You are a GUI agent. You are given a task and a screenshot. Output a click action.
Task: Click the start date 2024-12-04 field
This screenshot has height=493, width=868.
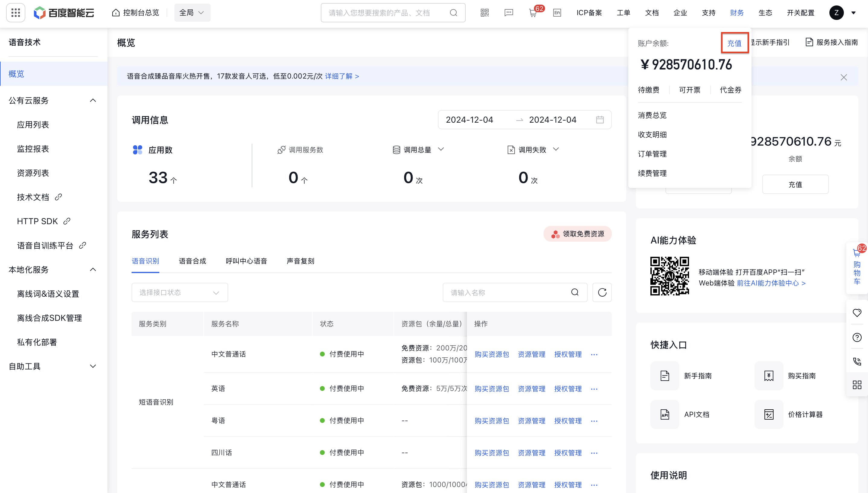tap(469, 120)
